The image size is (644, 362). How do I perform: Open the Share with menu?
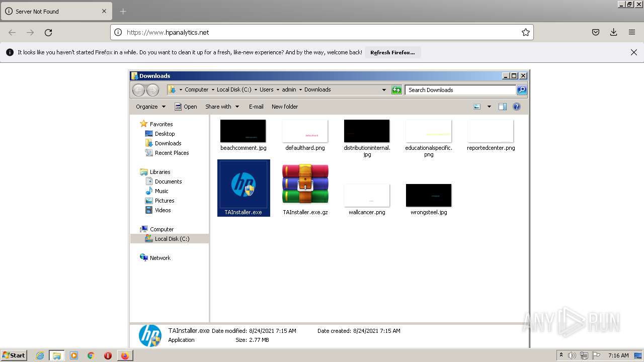222,107
